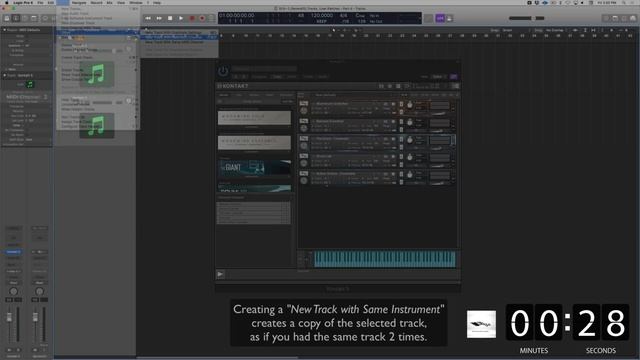The height and width of the screenshot is (360, 640).
Task: Select The Giant library thumbnail in Kontakt
Action: click(x=254, y=168)
